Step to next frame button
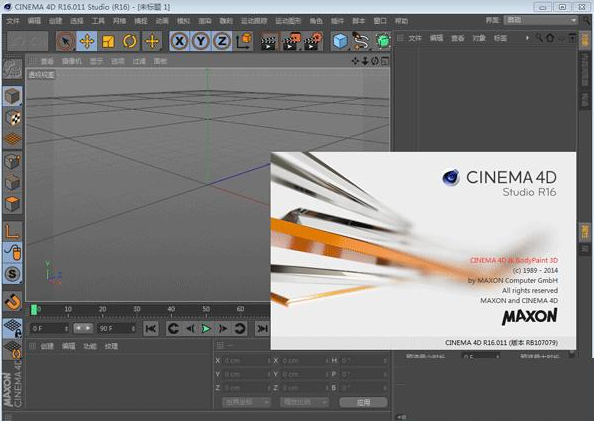 [223, 329]
